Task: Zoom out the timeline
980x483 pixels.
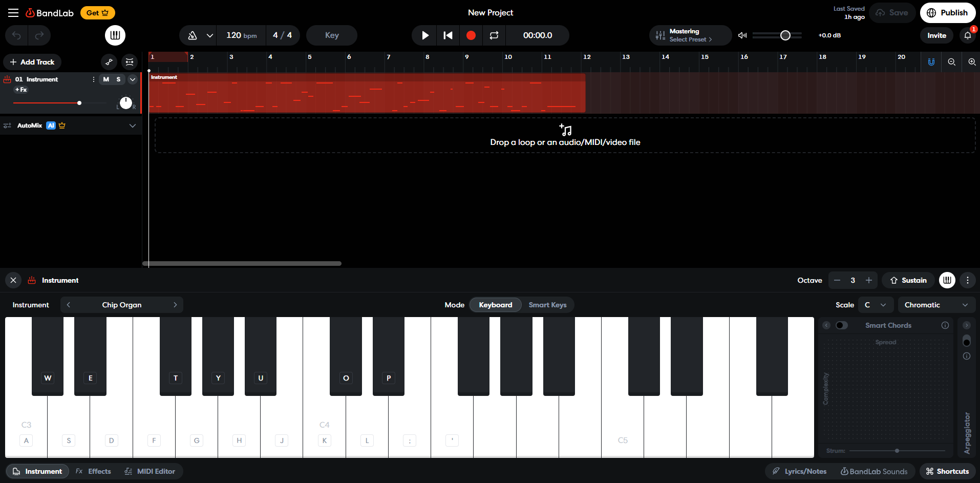Action: (x=952, y=62)
